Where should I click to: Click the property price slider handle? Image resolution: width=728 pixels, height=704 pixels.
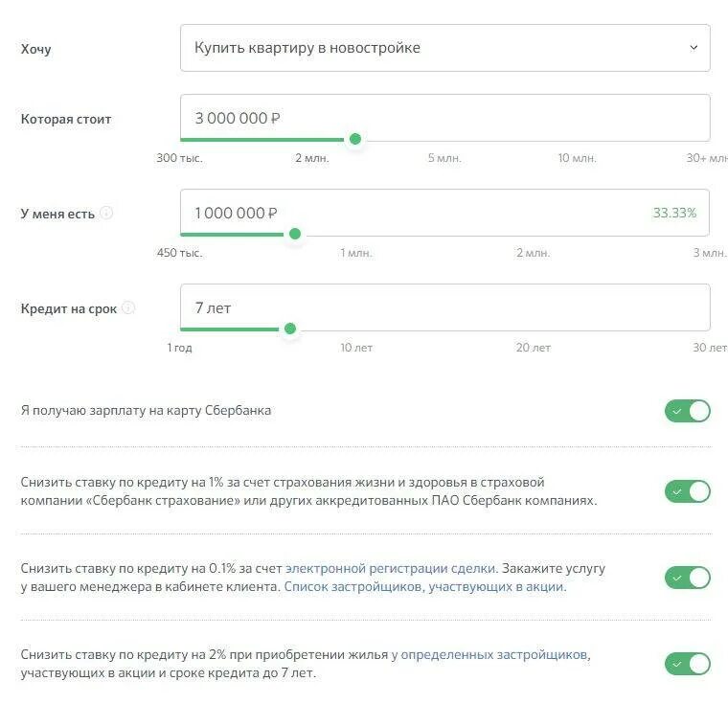coord(355,139)
